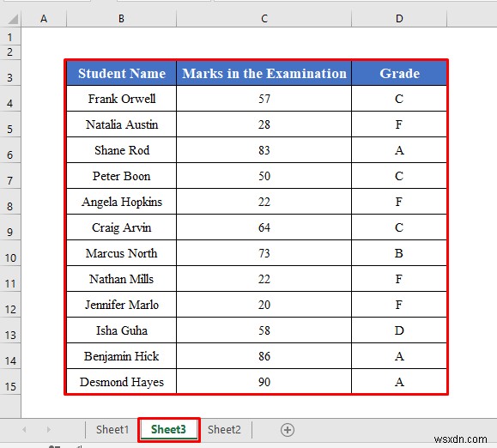Viewport: 497px width, 448px height.
Task: Click the marks cell showing 28
Action: [264, 124]
